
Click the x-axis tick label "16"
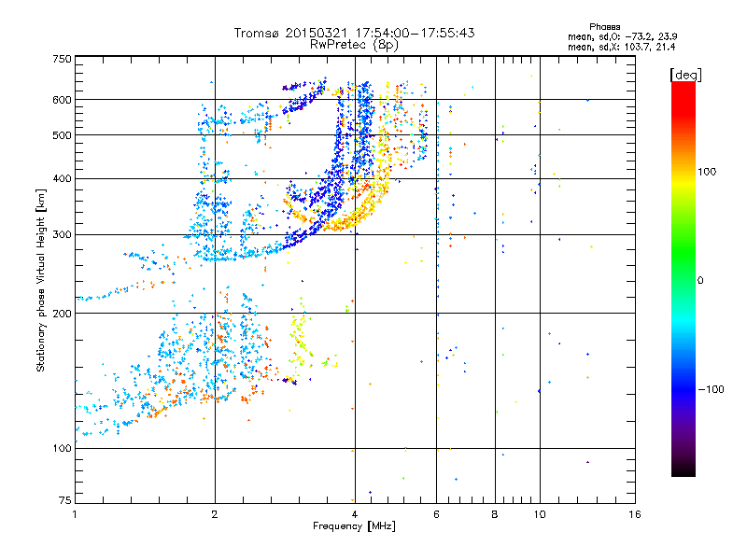pyautogui.click(x=635, y=514)
